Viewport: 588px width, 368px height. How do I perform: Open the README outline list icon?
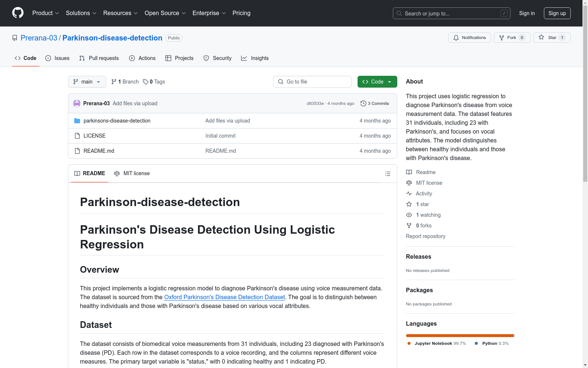(388, 174)
